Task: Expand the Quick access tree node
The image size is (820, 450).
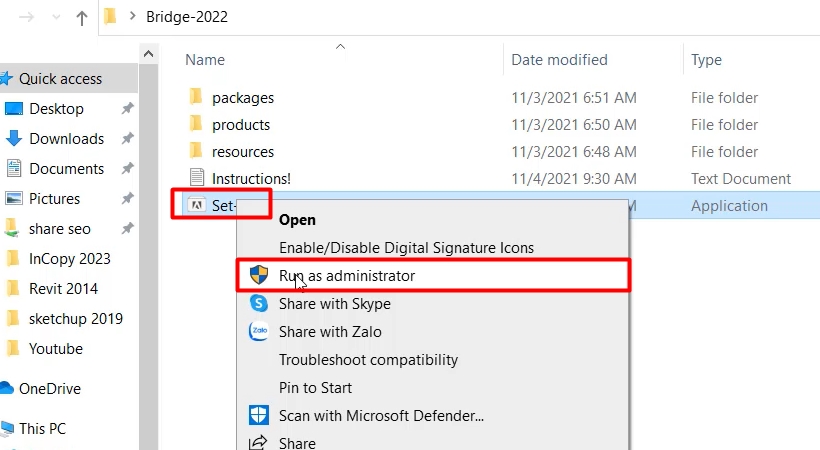Action: 3,78
